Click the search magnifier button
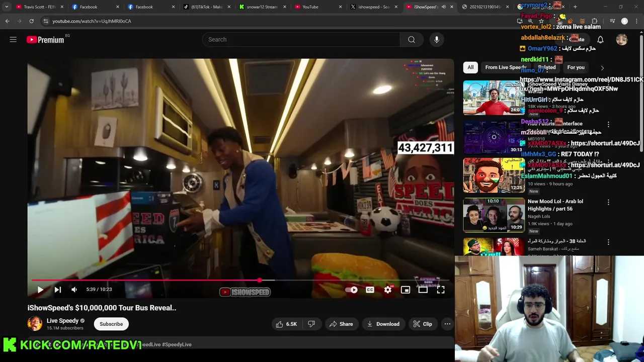The width and height of the screenshot is (644, 362). click(412, 40)
